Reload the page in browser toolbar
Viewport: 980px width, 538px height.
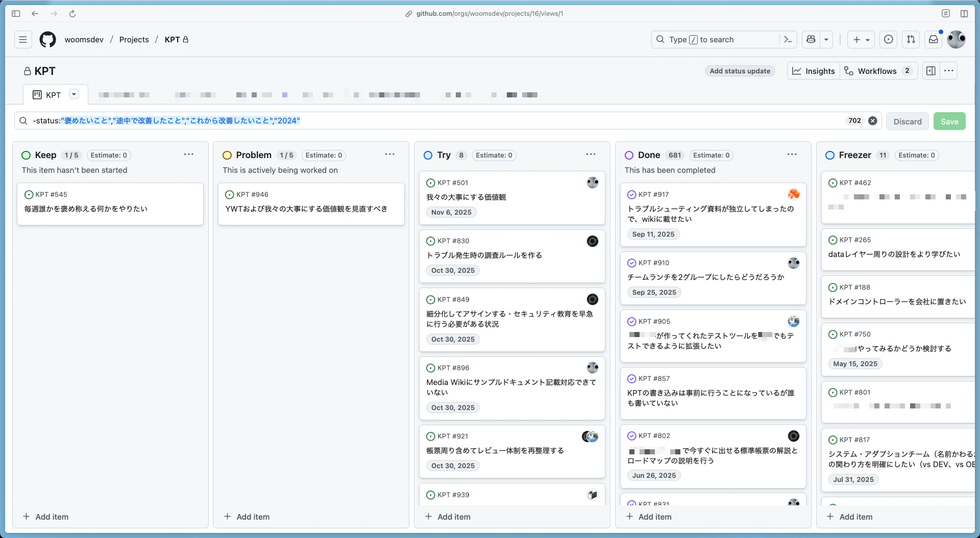click(x=72, y=14)
